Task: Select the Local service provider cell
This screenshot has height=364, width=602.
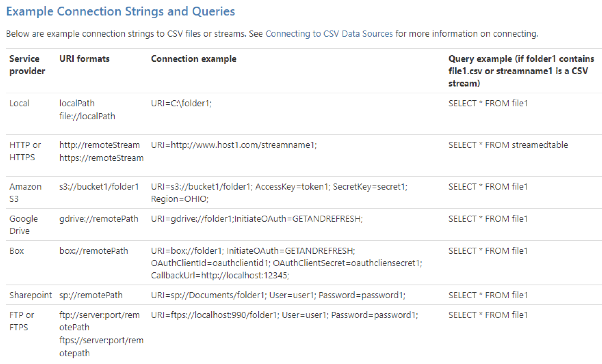Action: pyautogui.click(x=19, y=103)
